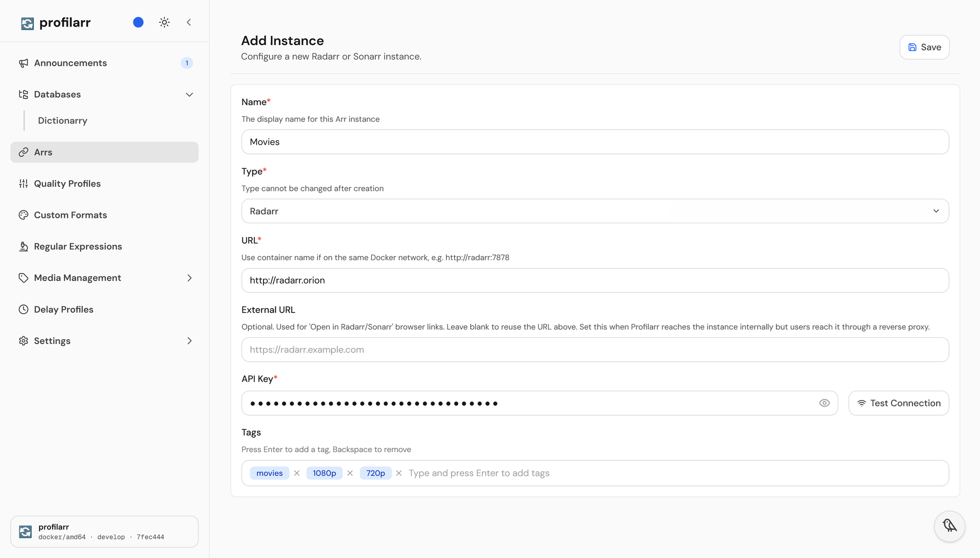
Task: Remove the movies tag
Action: coord(297,473)
